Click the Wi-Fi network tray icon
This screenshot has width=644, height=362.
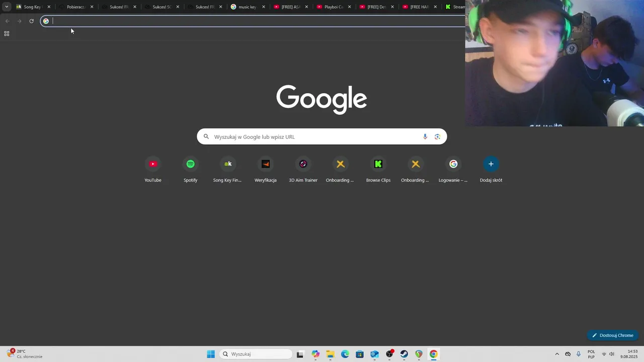pyautogui.click(x=604, y=354)
